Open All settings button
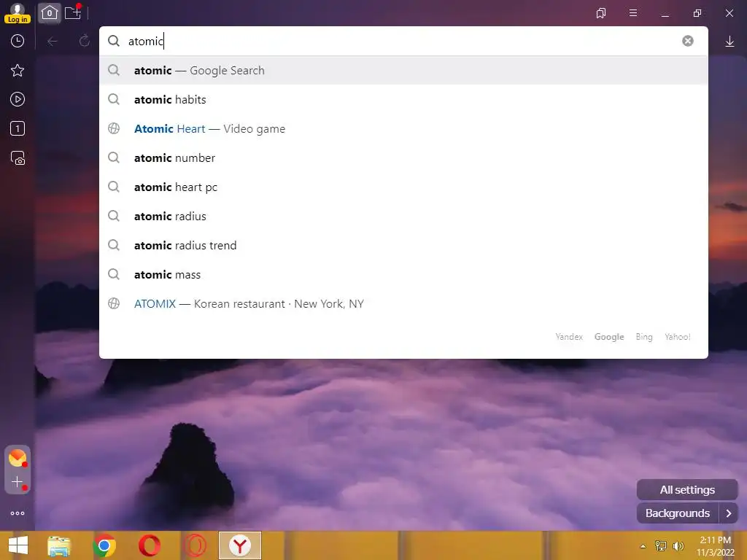747x560 pixels. coord(687,489)
